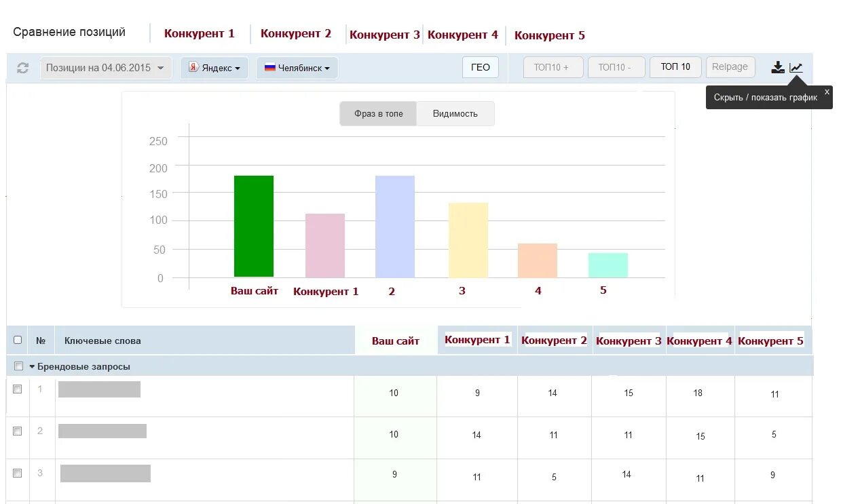Screen dimensions: 841x504
Task: Click the 'Конкурент 3' table column header
Action: pyautogui.click(x=629, y=341)
